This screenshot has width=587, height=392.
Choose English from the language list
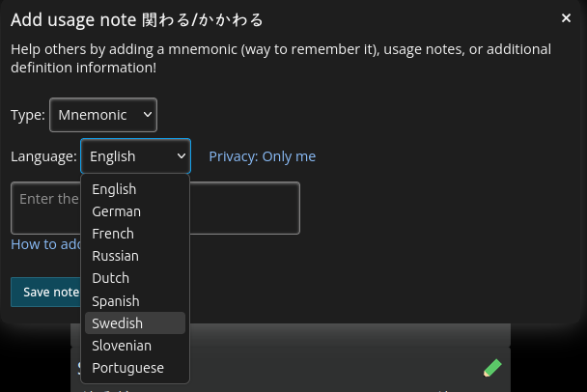(135, 189)
